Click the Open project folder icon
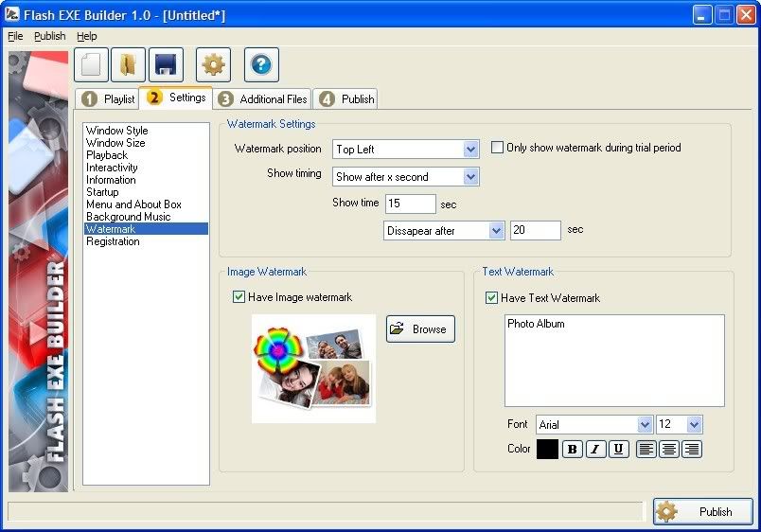 tap(128, 65)
